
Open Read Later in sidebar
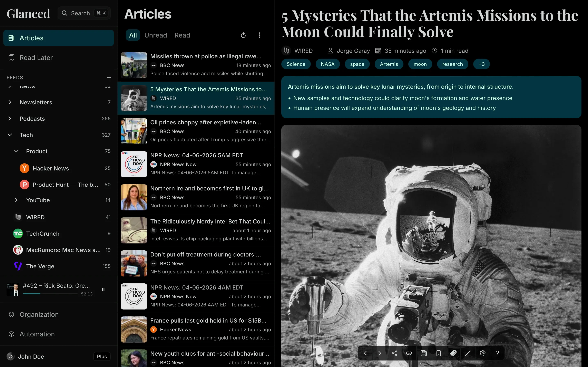[x=36, y=57]
